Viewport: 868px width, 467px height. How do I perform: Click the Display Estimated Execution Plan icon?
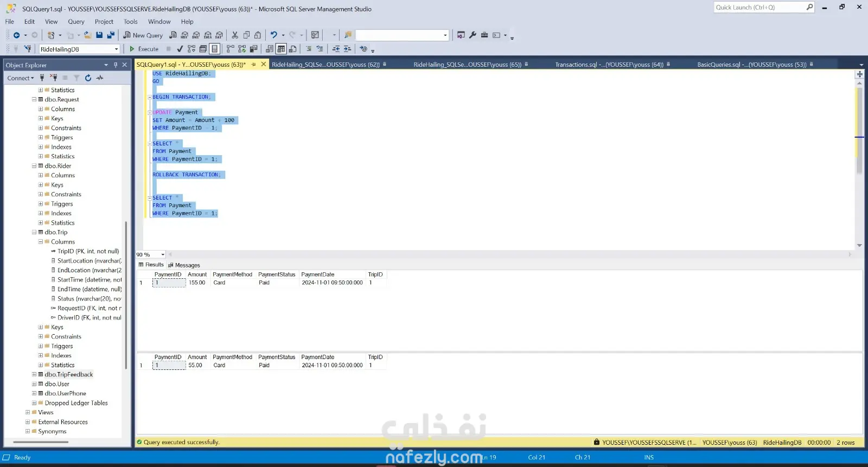pyautogui.click(x=192, y=49)
